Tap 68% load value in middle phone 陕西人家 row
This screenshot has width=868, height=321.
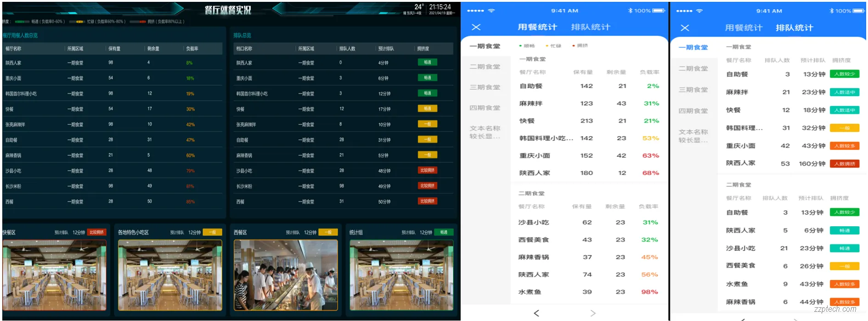click(x=650, y=173)
